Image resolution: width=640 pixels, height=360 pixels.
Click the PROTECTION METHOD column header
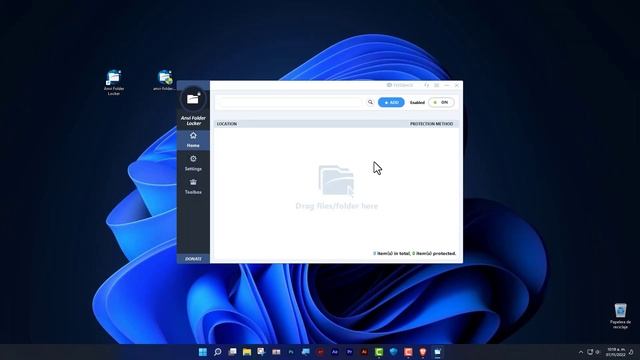(x=431, y=124)
